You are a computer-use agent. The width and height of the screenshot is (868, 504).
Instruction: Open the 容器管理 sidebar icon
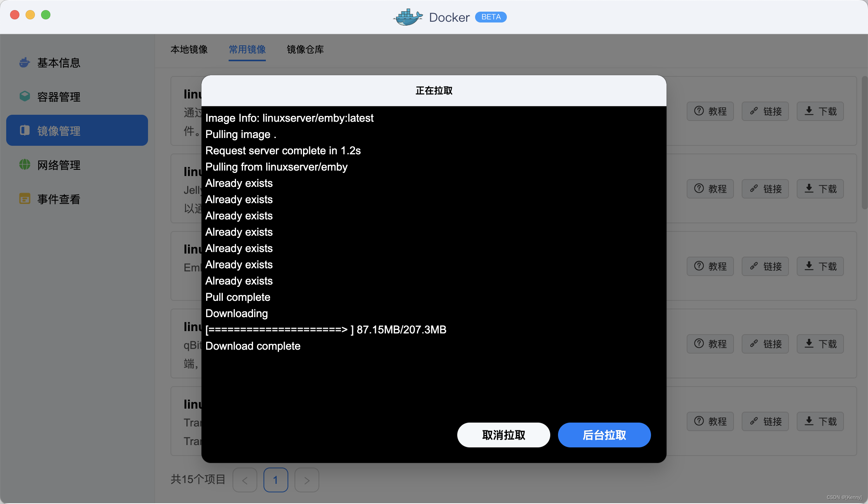[24, 97]
